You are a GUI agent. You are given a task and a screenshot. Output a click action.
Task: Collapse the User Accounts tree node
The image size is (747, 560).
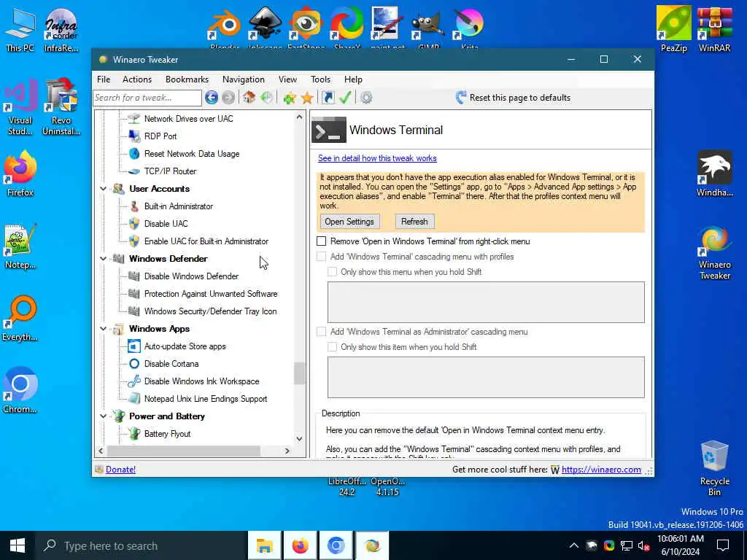(x=104, y=189)
